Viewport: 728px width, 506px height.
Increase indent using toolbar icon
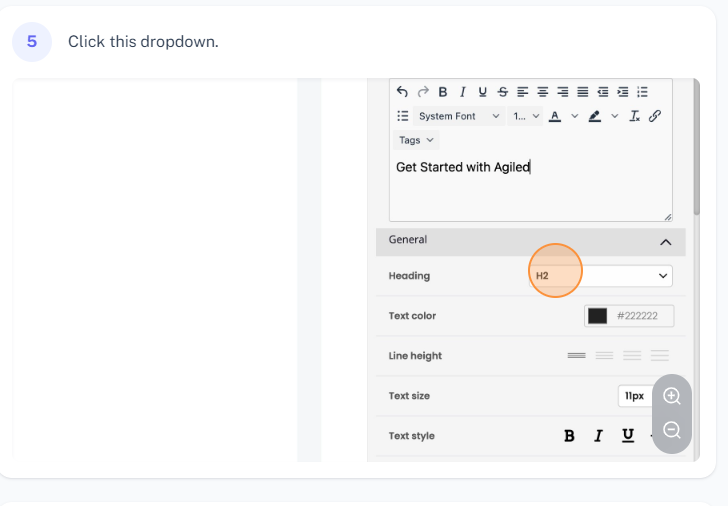pyautogui.click(x=622, y=92)
